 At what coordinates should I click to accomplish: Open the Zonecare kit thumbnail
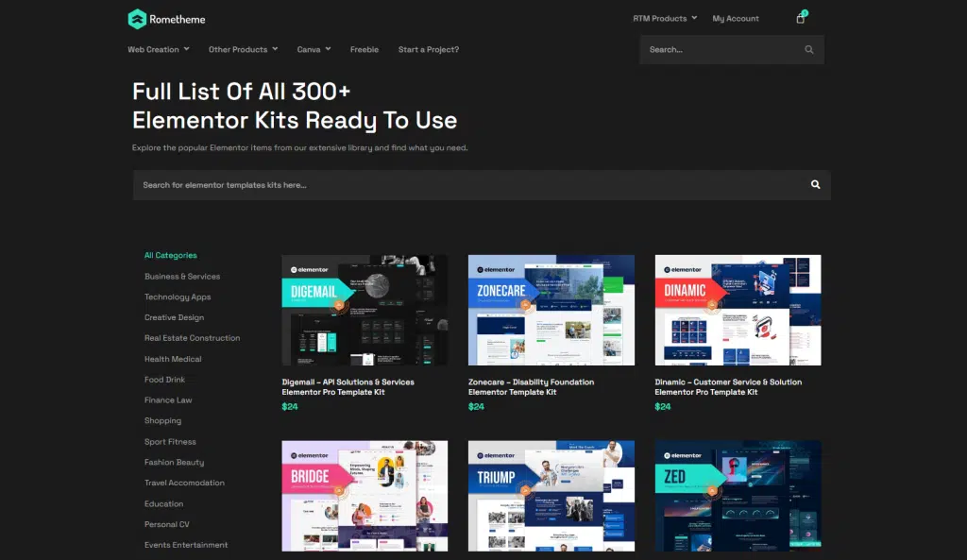click(551, 311)
